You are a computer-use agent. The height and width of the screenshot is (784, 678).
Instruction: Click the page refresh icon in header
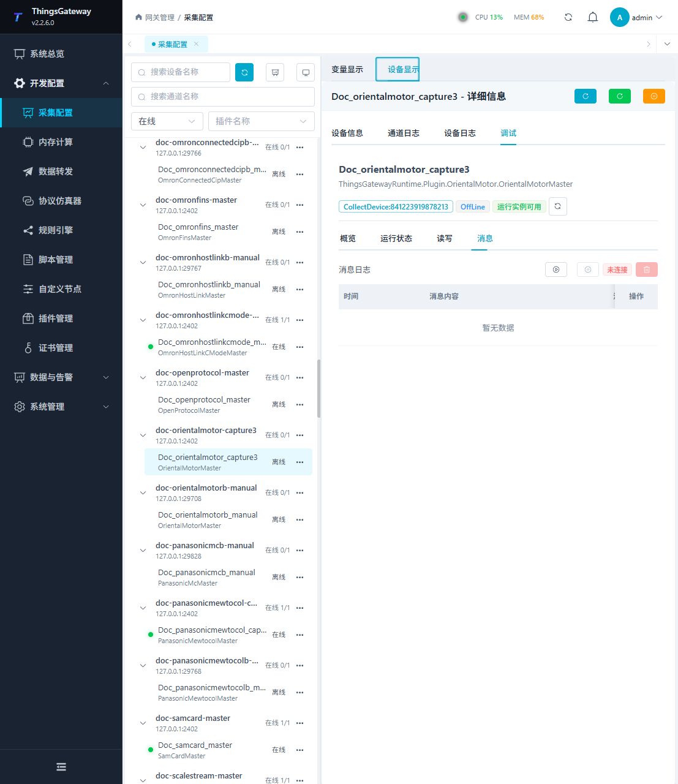pyautogui.click(x=568, y=17)
